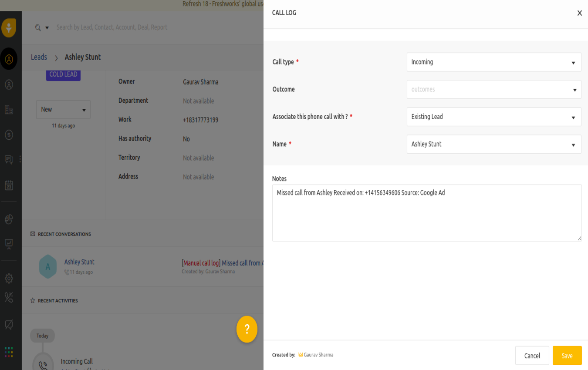
Task: Open Contacts from the left sidebar
Action: (x=9, y=85)
